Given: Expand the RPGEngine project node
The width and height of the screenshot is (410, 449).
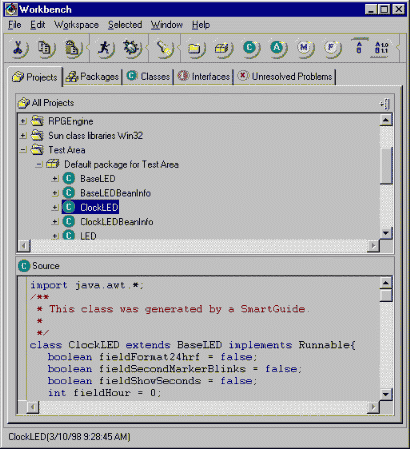Looking at the screenshot, I should click(23, 121).
